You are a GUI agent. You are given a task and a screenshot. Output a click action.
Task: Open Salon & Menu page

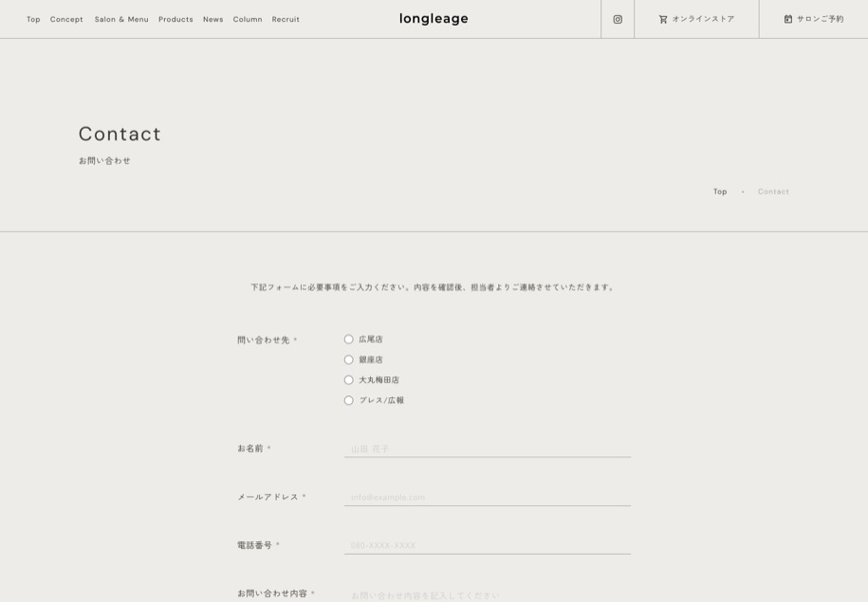point(121,19)
